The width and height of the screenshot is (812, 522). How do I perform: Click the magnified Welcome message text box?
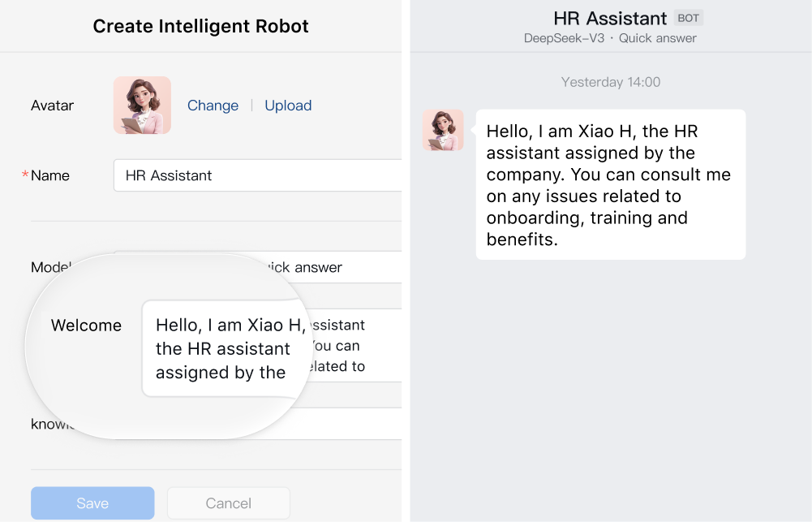coord(223,349)
